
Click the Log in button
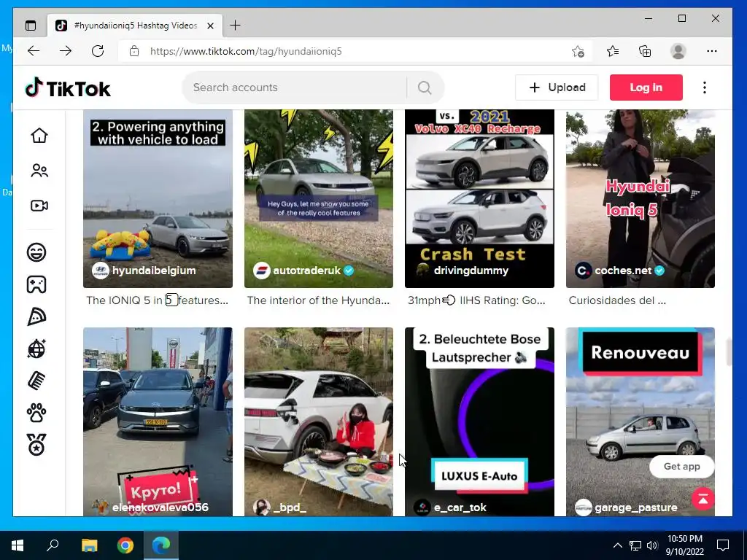pos(646,87)
